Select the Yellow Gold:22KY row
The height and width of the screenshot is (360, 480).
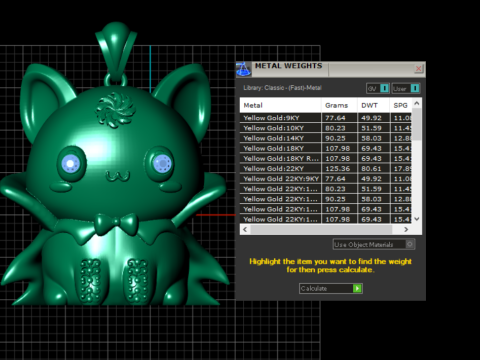(326, 169)
